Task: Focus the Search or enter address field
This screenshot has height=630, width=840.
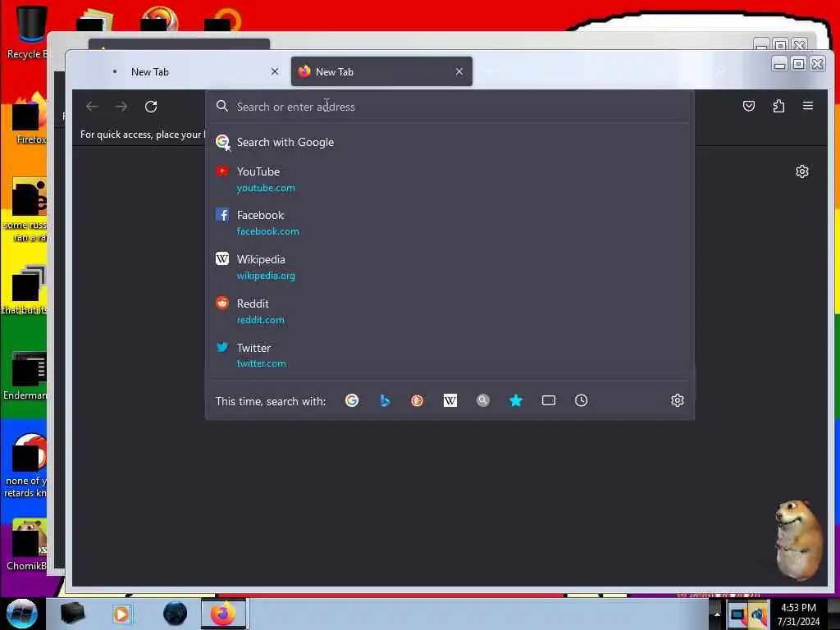Action: [450, 107]
